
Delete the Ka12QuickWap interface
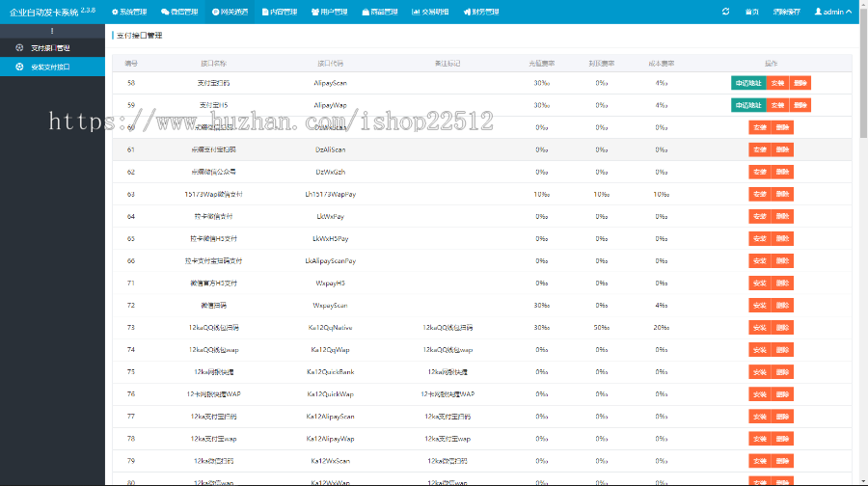(x=782, y=394)
